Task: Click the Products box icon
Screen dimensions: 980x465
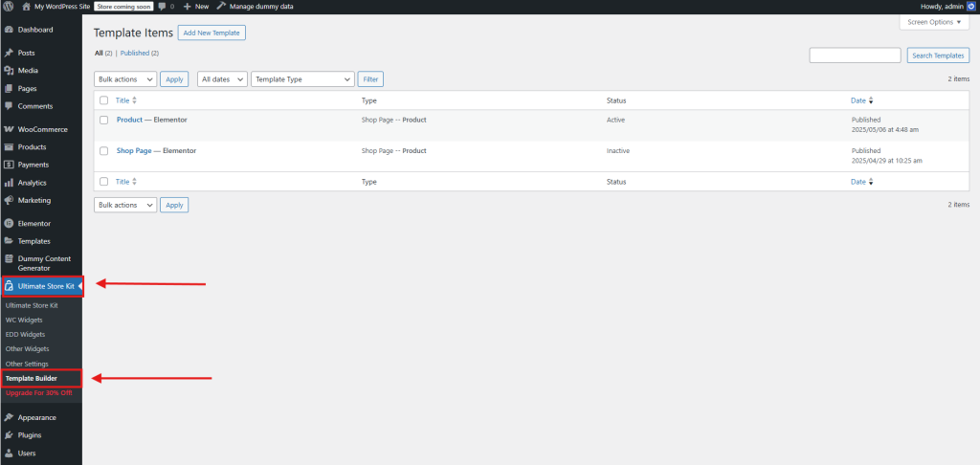Action: click(x=9, y=147)
